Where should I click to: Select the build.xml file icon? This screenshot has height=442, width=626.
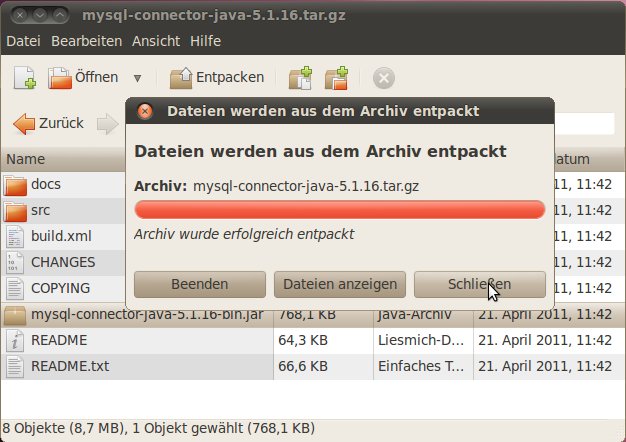click(15, 237)
